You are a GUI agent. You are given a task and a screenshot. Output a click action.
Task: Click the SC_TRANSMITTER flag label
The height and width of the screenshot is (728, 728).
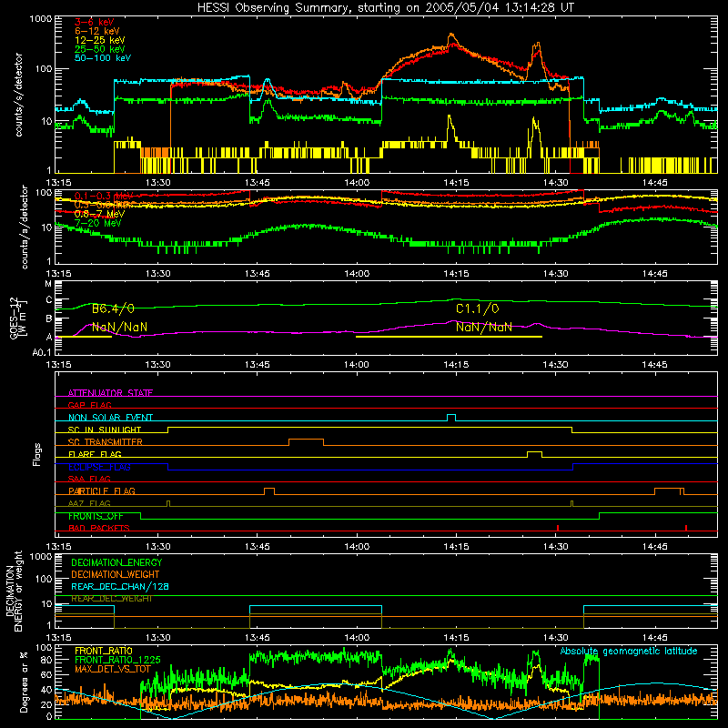click(105, 442)
